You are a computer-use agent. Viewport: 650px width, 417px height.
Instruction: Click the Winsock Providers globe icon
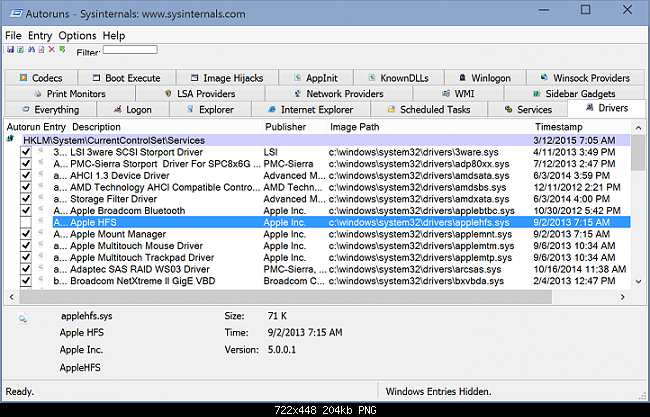point(544,78)
